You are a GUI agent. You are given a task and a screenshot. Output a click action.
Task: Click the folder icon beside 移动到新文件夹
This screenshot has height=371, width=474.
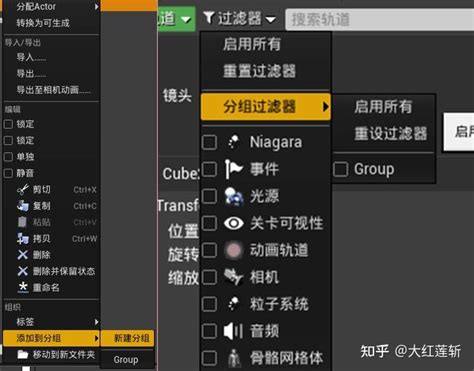coord(23,354)
